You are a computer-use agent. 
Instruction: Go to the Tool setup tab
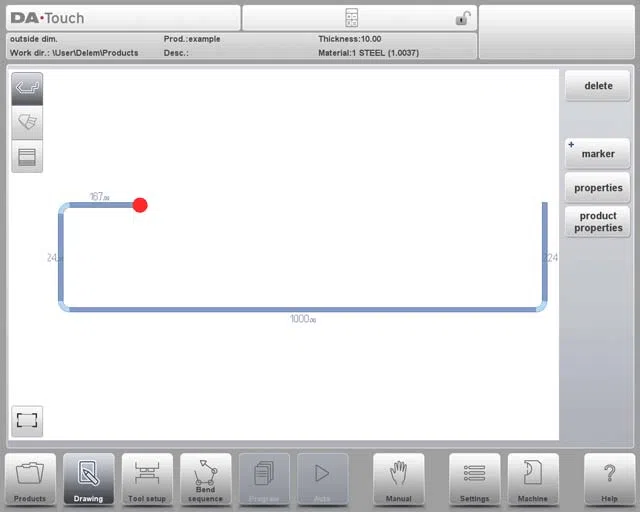147,479
